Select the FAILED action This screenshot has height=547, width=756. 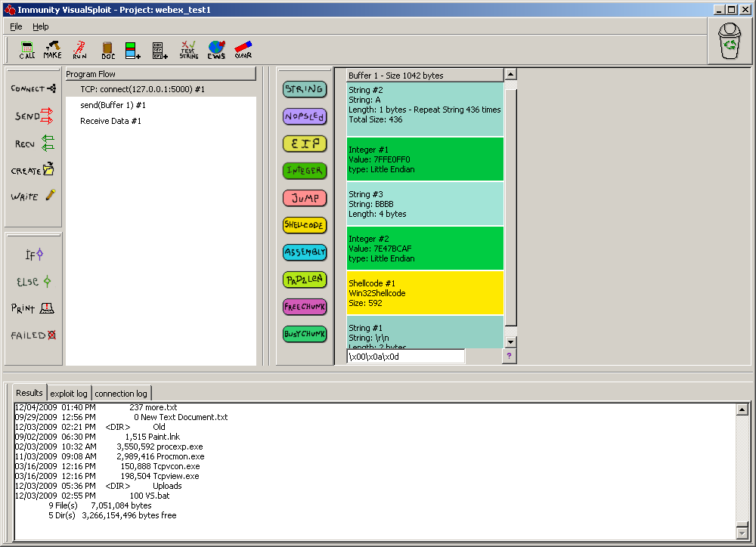[33, 335]
